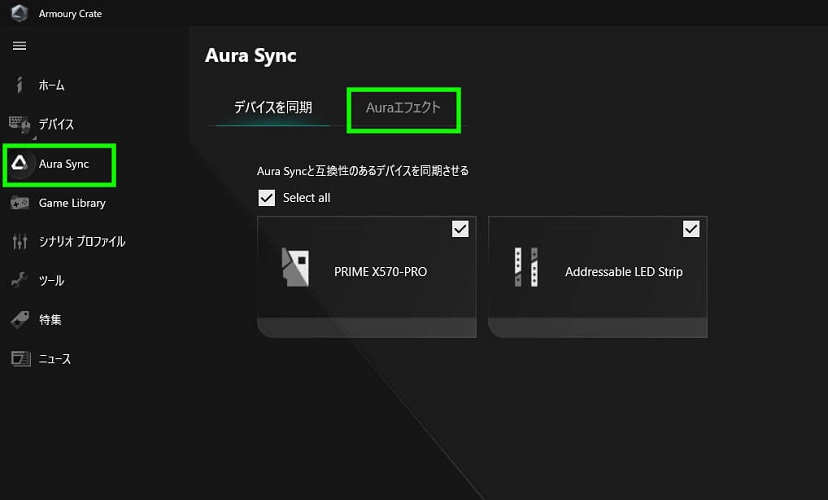This screenshot has width=828, height=500.
Task: Click Scenario Profiles (シナリオ プロファイル) sliders icon
Action: pyautogui.click(x=19, y=242)
